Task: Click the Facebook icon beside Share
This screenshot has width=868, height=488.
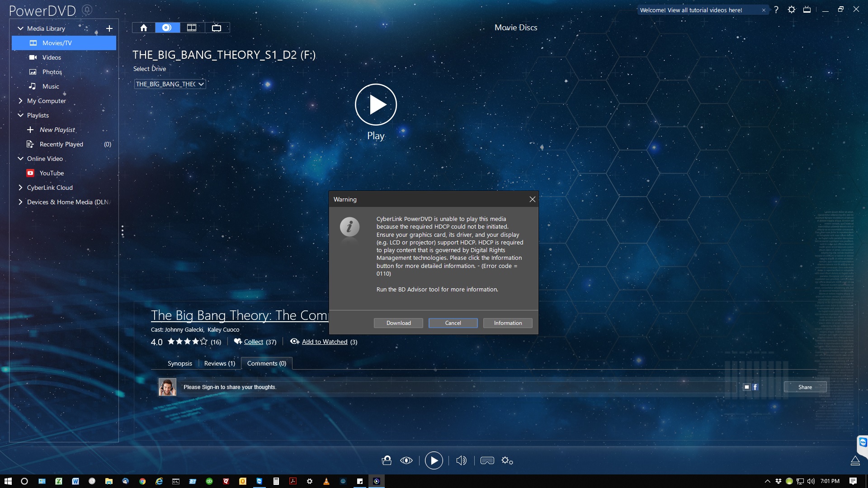Action: pos(755,387)
